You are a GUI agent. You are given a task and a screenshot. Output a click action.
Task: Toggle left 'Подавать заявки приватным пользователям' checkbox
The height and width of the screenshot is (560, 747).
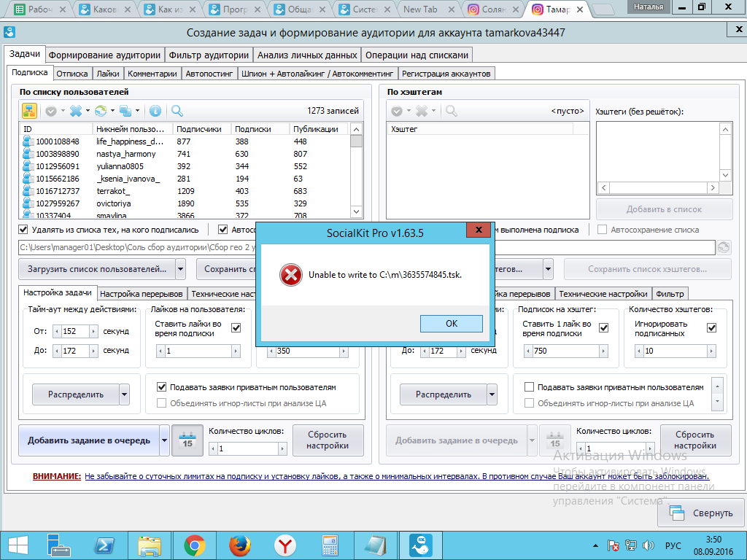[x=161, y=386]
